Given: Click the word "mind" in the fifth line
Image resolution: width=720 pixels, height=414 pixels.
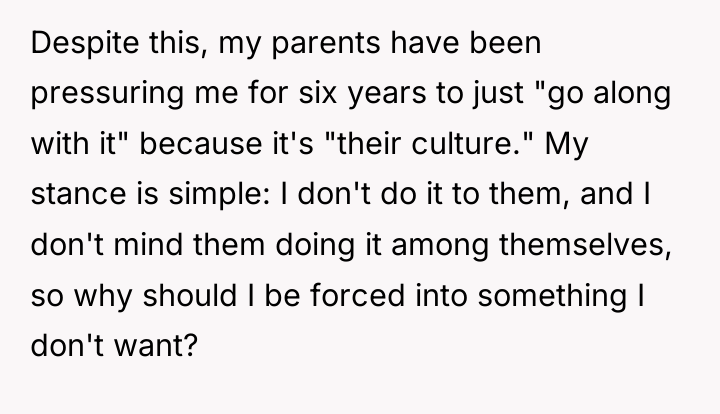Looking at the screenshot, I should pyautogui.click(x=148, y=245).
